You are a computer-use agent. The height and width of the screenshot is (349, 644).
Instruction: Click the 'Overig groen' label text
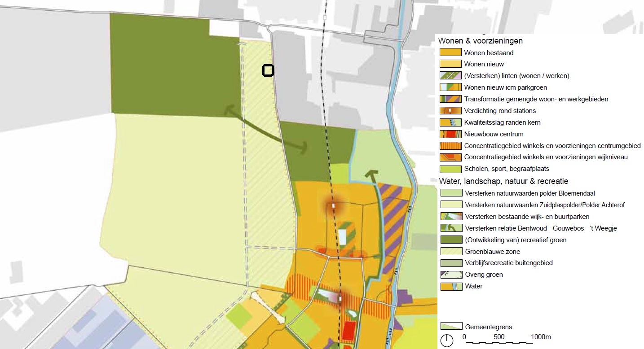tap(484, 275)
